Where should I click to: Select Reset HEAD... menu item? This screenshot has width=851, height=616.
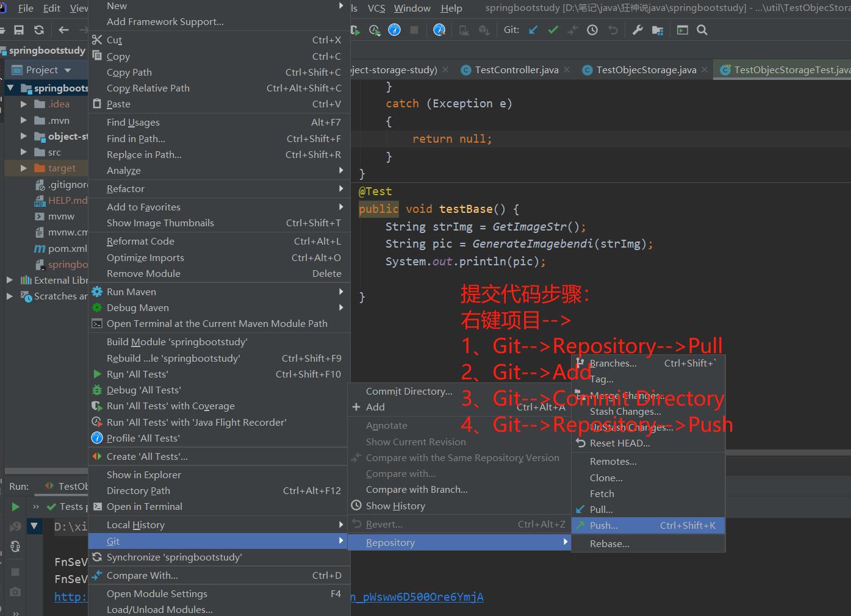click(648, 443)
